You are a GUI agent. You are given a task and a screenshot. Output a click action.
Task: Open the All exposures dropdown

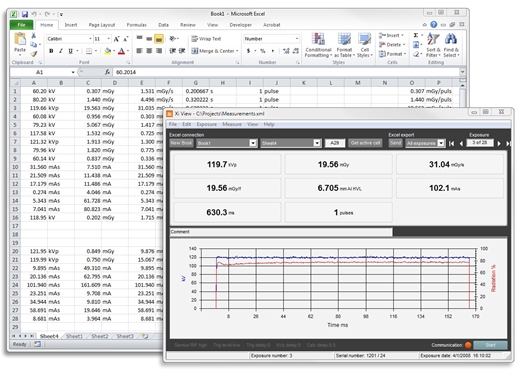tap(441, 143)
